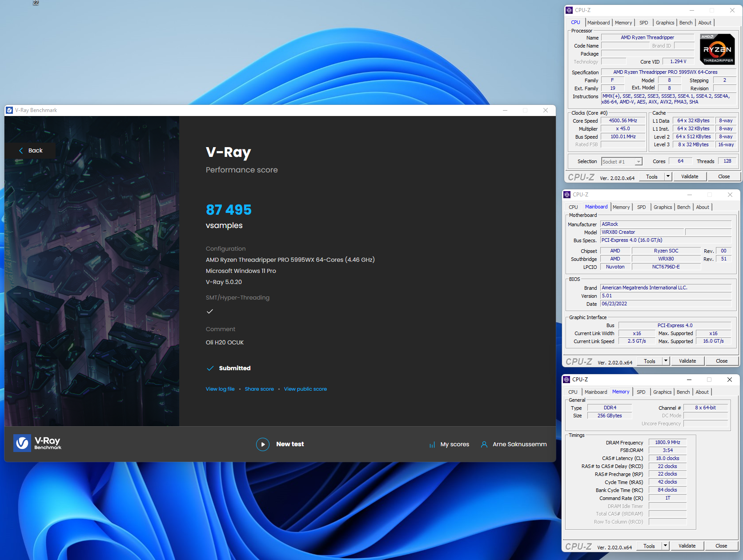Click the 87 495 score value
The width and height of the screenshot is (743, 560).
229,210
